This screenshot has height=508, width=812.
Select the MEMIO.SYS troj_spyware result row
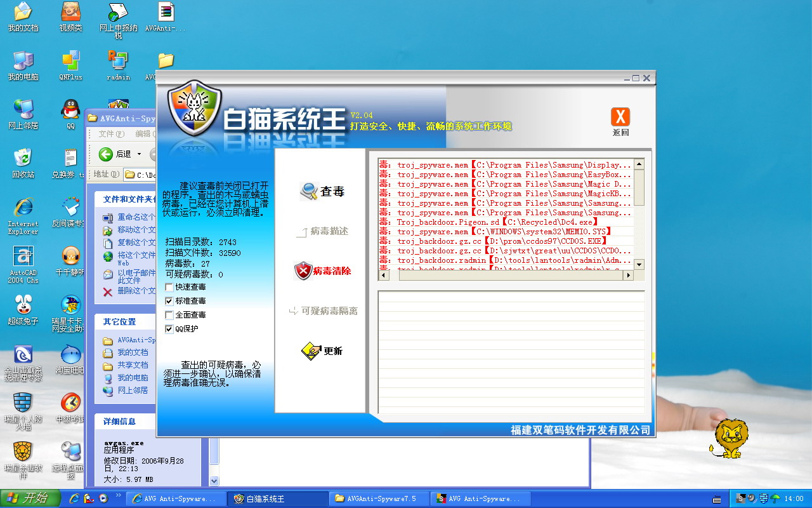point(506,232)
